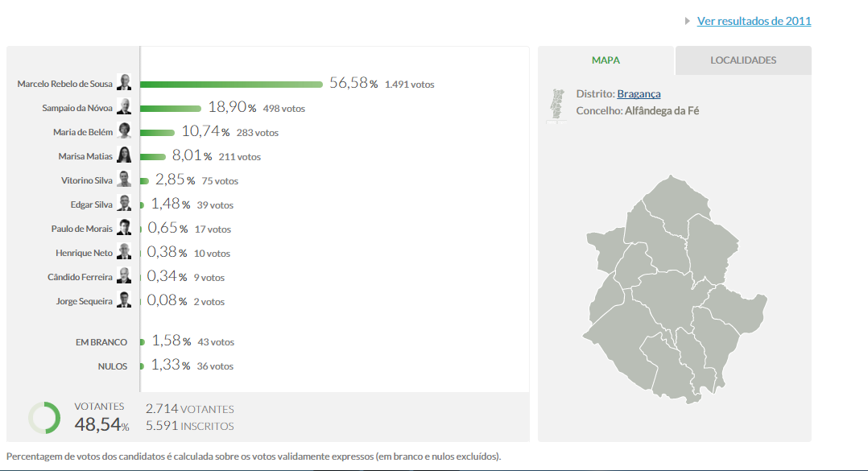Click Marcelo Rebelo de Sousa's green vote bar
Viewport: 868px width, 471px height.
(232, 84)
